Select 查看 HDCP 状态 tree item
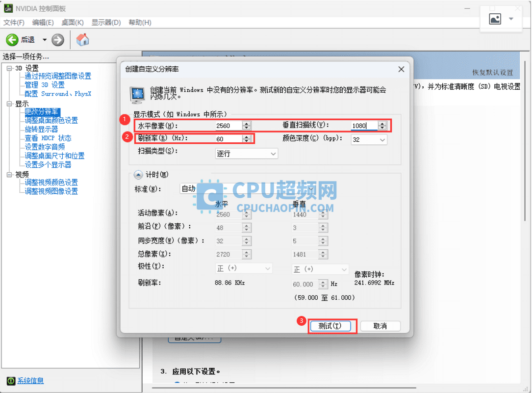Viewport: 532px width, 393px height. click(x=48, y=138)
